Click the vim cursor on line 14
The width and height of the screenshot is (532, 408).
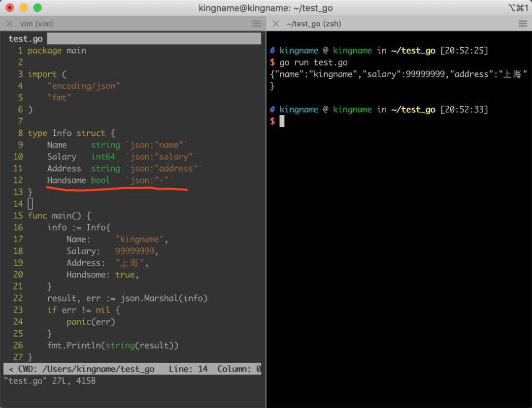coord(30,204)
